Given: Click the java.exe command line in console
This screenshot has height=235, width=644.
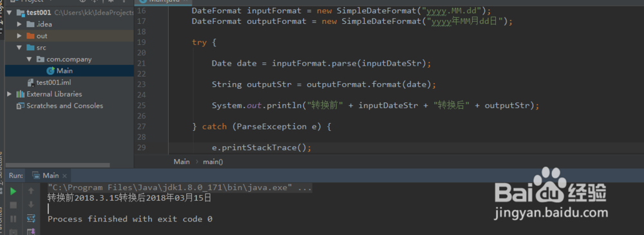Looking at the screenshot, I should pos(180,188).
